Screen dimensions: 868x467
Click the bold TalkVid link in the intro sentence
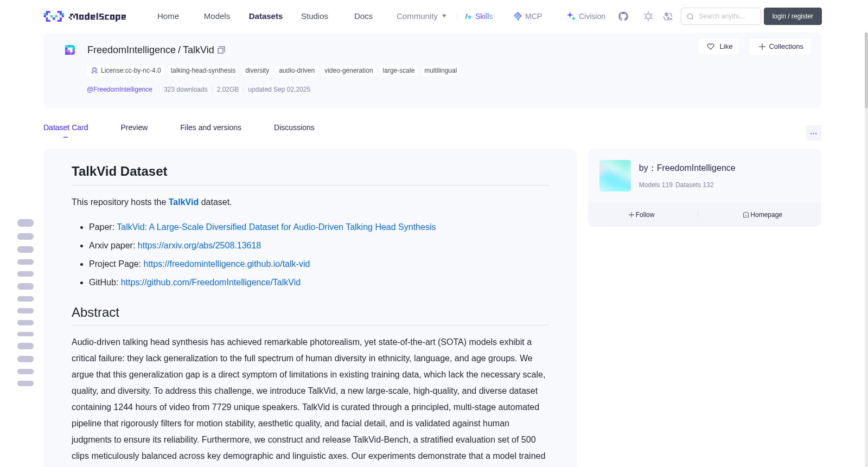click(x=183, y=202)
